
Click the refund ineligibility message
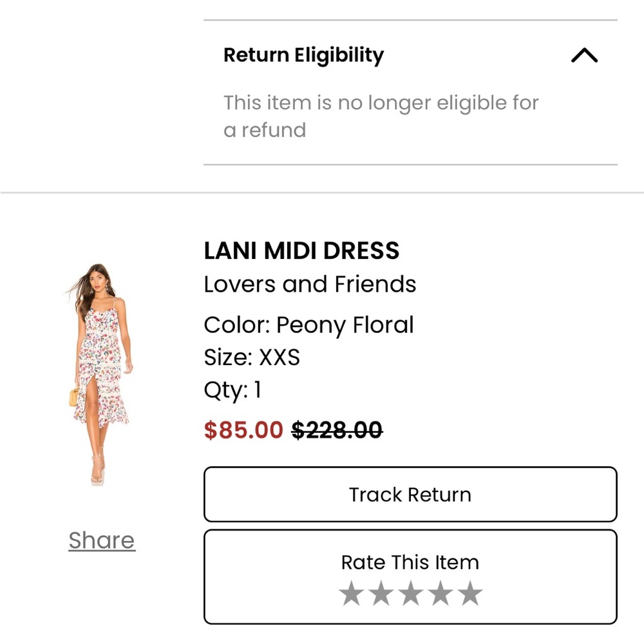coord(381,116)
